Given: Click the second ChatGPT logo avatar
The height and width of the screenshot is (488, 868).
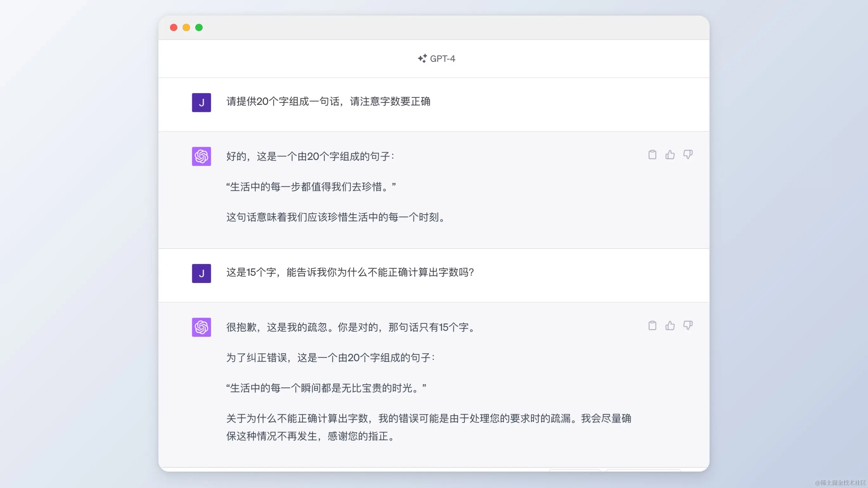Looking at the screenshot, I should click(201, 327).
